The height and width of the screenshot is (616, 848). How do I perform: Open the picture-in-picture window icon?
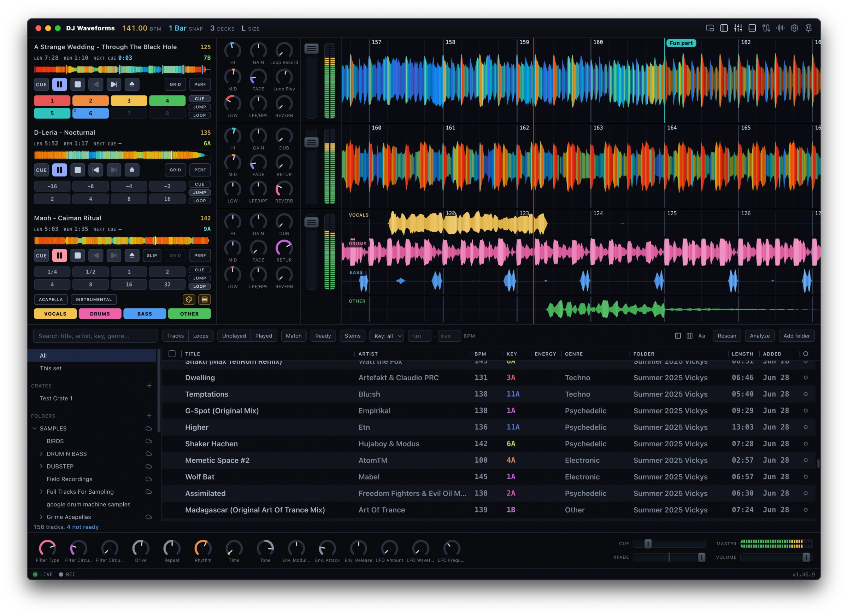pyautogui.click(x=709, y=28)
